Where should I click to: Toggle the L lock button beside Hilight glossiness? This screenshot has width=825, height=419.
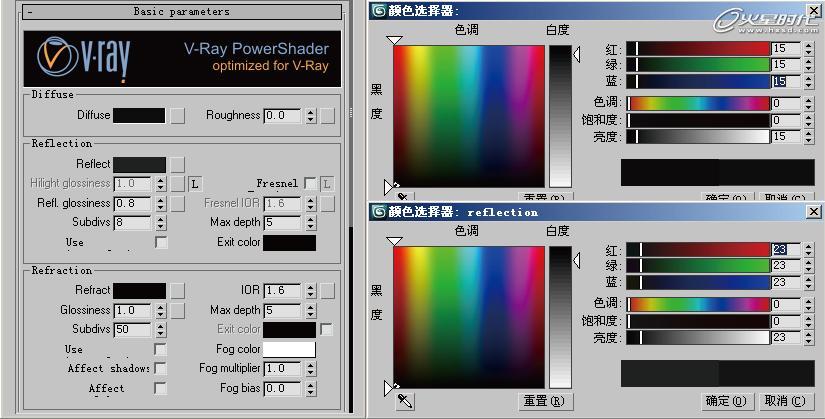(195, 184)
